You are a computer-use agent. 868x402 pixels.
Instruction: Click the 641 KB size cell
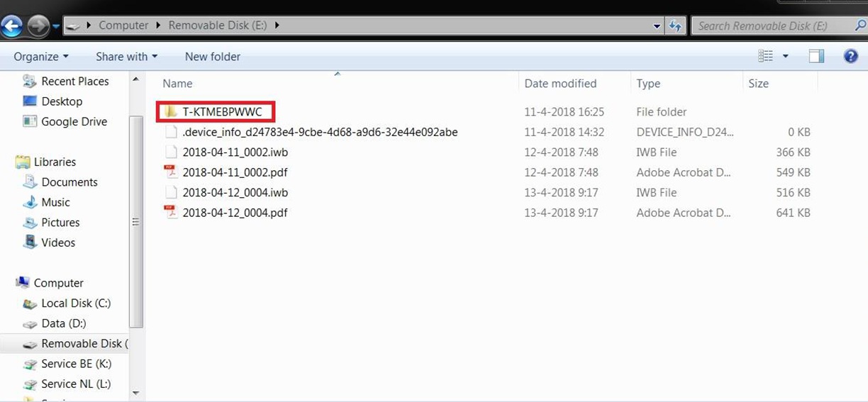(x=793, y=213)
